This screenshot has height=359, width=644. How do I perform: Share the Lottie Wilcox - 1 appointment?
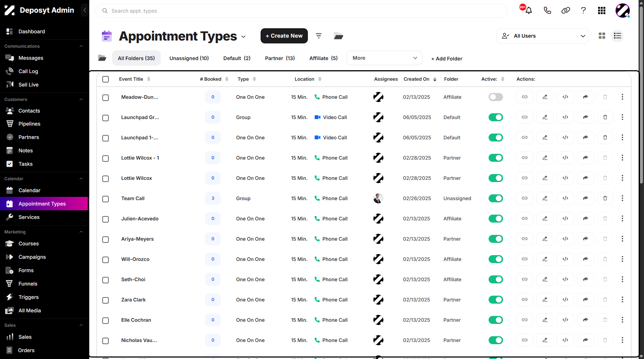click(x=585, y=158)
